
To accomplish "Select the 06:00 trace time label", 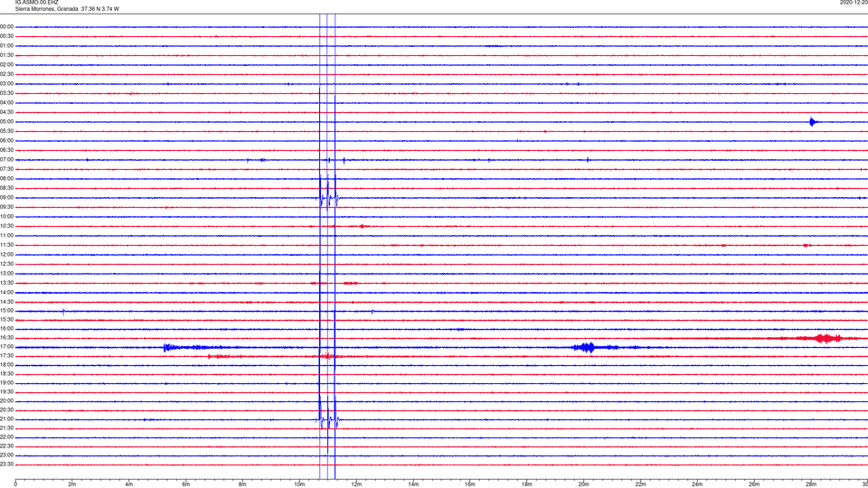I will [x=6, y=140].
